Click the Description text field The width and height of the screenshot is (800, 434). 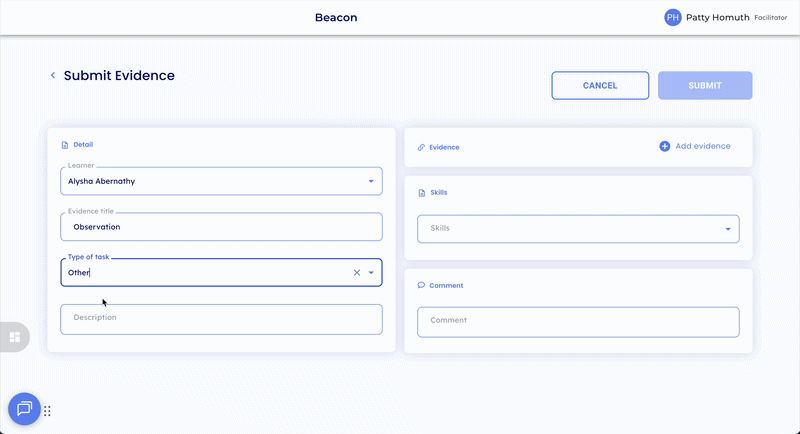(x=220, y=318)
